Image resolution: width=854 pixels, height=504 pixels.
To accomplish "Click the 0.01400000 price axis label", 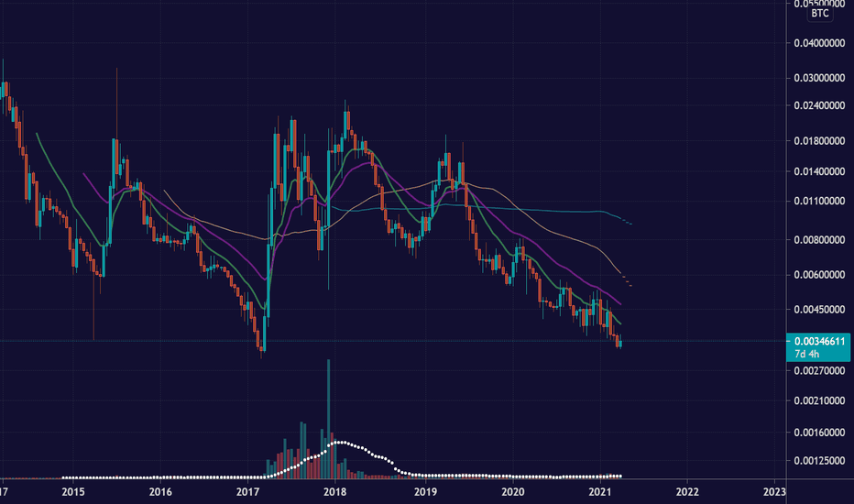I will tap(820, 171).
